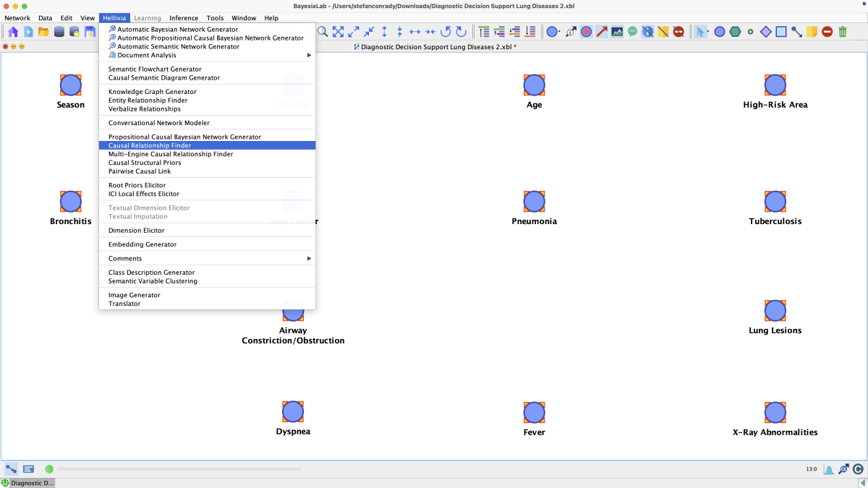Click the progress bar in status bar
Image resolution: width=868 pixels, height=488 pixels.
click(x=179, y=469)
